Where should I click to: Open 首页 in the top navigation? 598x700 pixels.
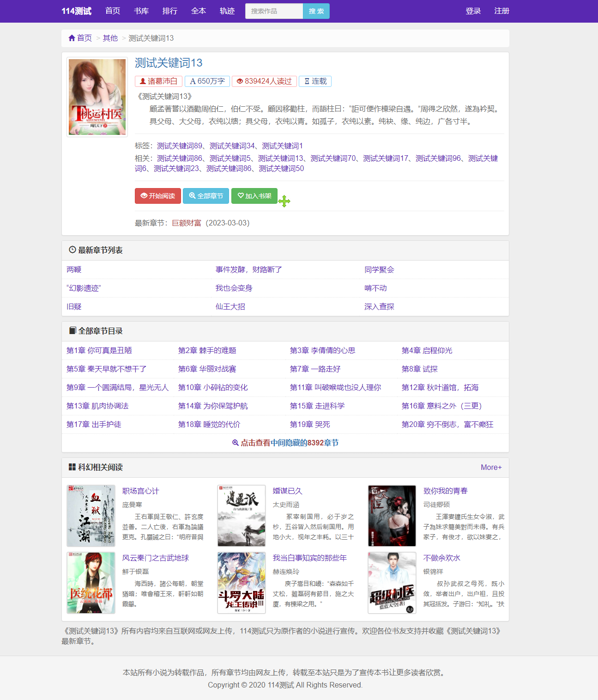coord(113,11)
